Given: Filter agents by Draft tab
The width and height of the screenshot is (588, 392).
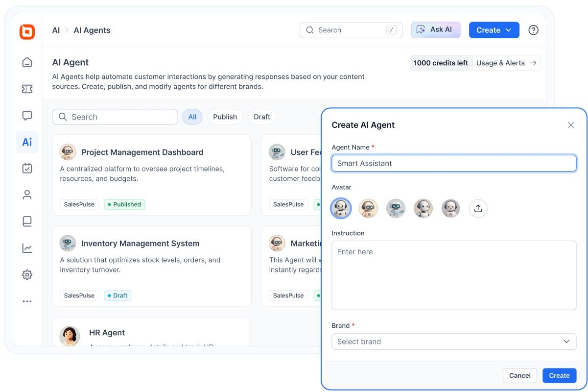Looking at the screenshot, I should [262, 117].
